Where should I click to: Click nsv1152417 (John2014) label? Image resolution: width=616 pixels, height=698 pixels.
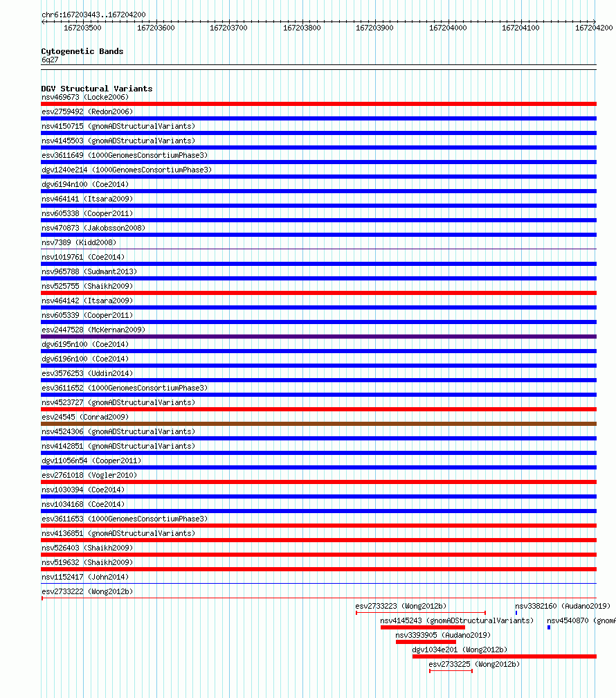pos(85,577)
